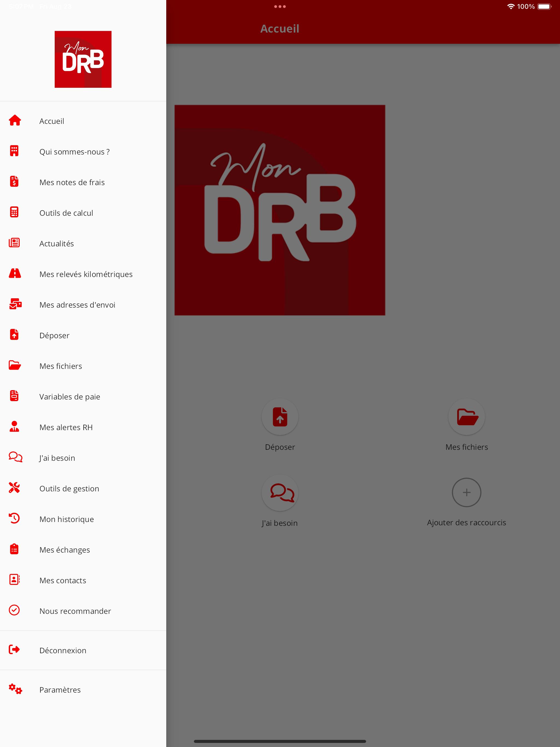Tap the mail icon for adresses d'envoi
Viewport: 560px width, 747px height.
[x=15, y=304]
